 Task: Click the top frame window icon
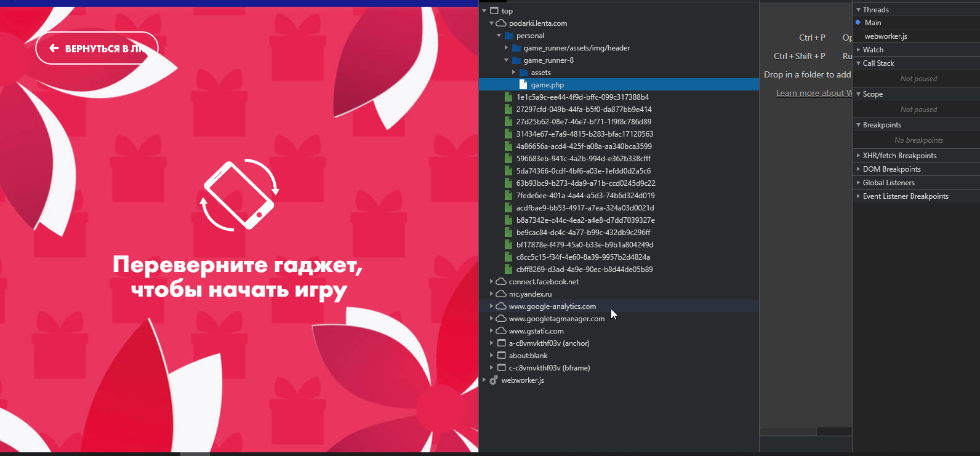click(x=494, y=11)
